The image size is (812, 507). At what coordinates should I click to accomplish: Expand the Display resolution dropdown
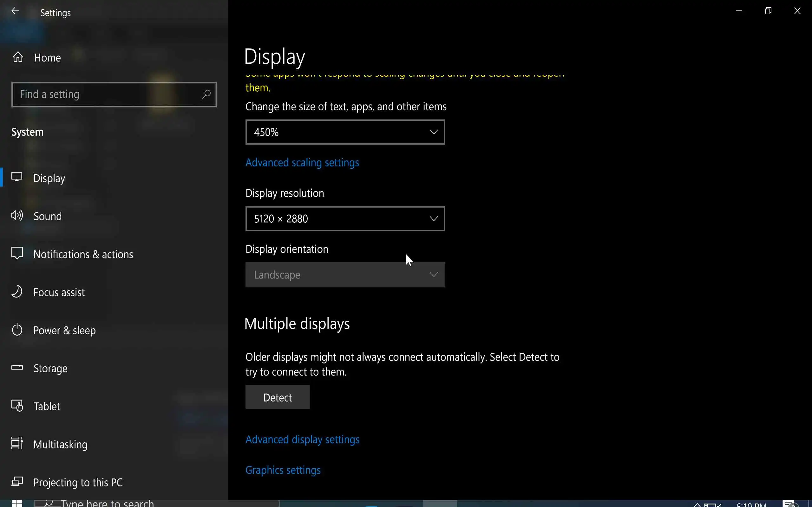point(345,219)
